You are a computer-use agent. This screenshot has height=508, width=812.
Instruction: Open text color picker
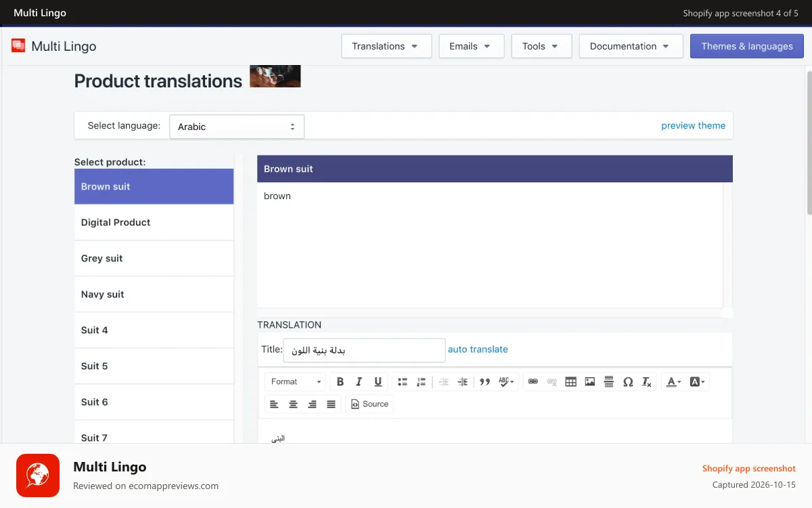tap(674, 382)
